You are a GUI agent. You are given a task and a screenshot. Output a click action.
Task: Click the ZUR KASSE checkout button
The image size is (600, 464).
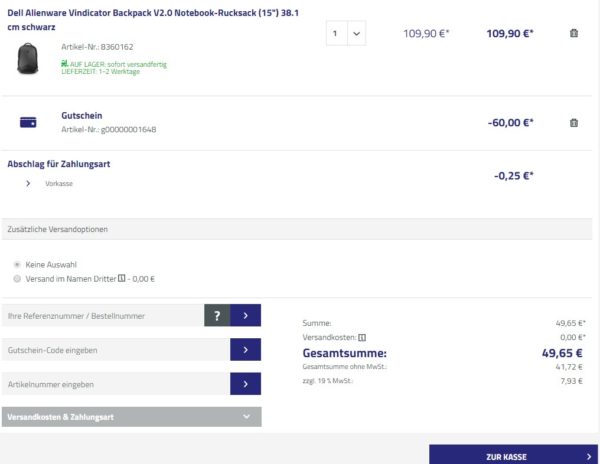513,455
